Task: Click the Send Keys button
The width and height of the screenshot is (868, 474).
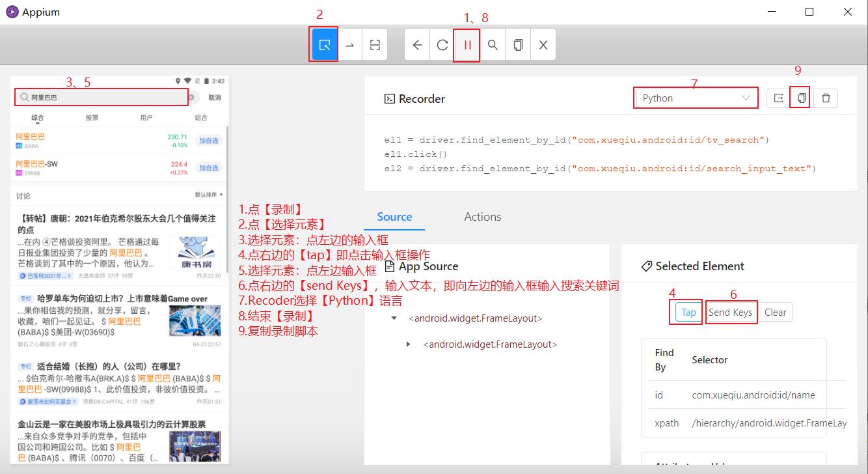Action: click(x=730, y=312)
